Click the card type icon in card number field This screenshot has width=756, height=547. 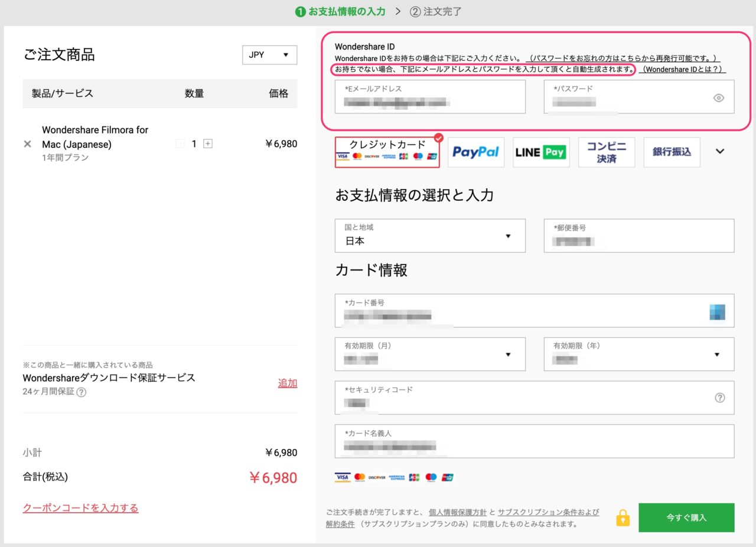tap(718, 312)
